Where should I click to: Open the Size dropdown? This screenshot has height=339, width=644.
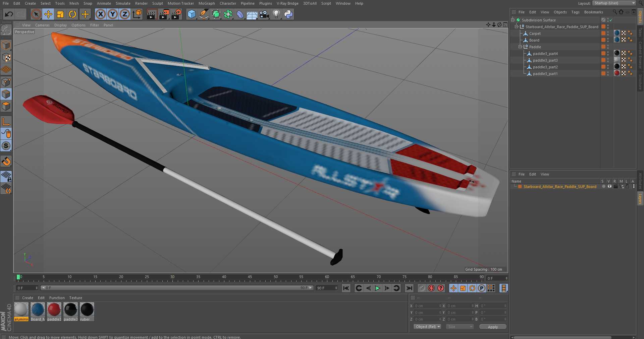[x=460, y=327]
